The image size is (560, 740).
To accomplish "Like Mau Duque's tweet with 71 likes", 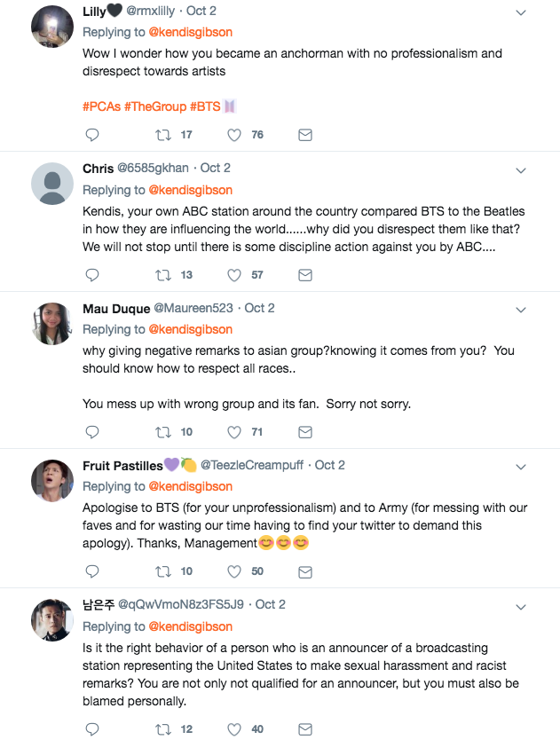I will (x=234, y=432).
